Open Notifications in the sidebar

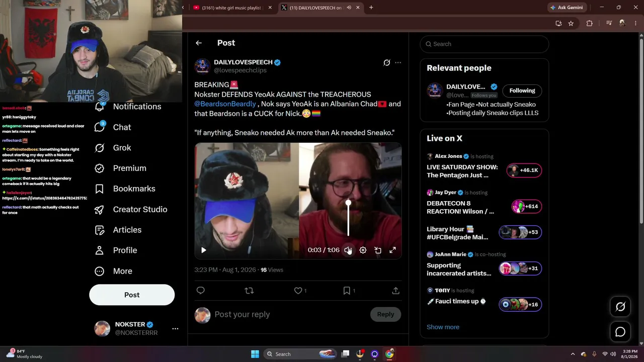(x=128, y=107)
